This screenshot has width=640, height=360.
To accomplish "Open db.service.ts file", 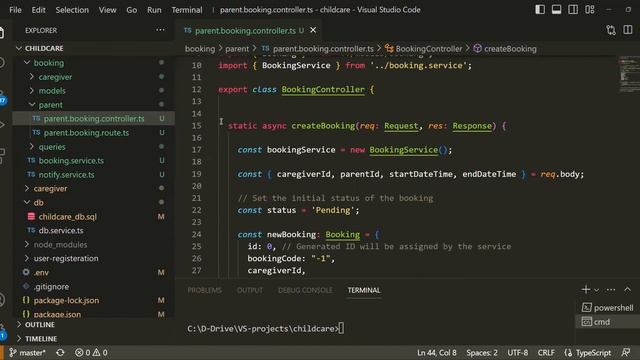I will (x=94, y=230).
